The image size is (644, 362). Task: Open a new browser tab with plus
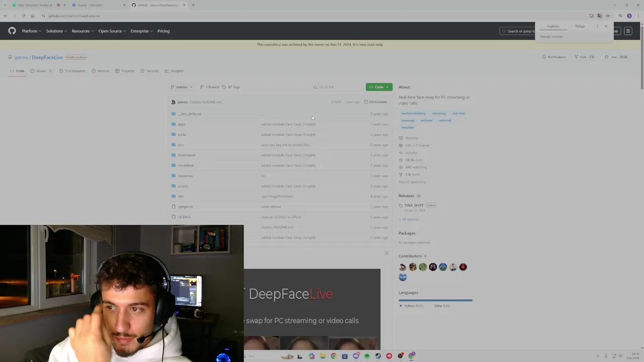(193, 5)
